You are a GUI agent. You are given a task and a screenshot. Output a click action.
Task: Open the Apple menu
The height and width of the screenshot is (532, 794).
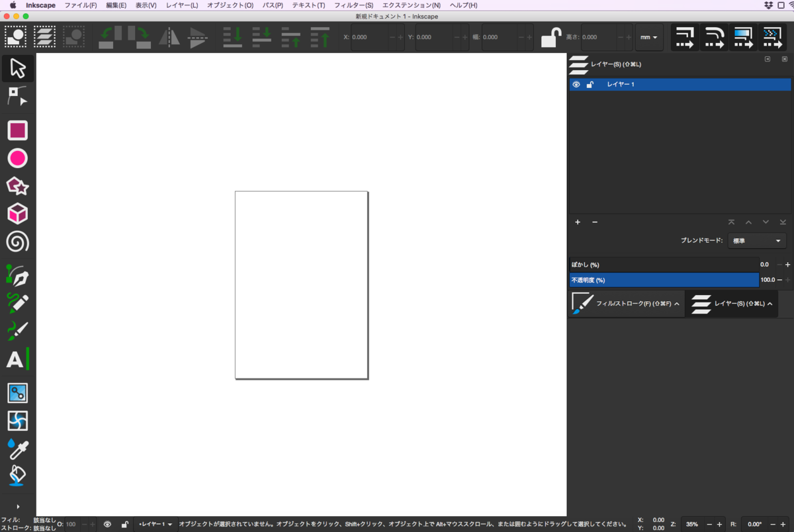click(13, 5)
